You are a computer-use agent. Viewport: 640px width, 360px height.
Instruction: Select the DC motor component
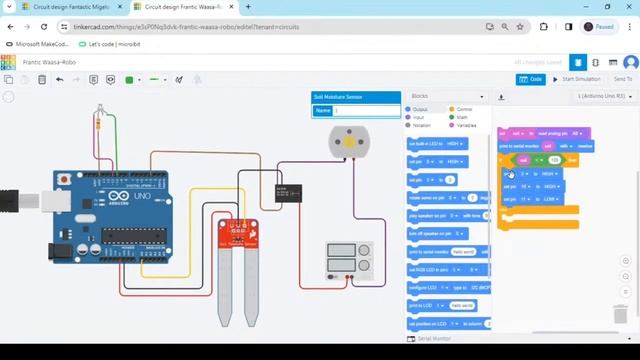click(349, 142)
